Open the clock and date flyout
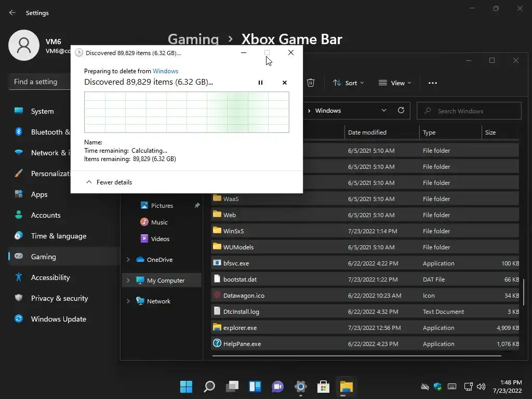Viewport: 532px width, 399px height. [507, 387]
